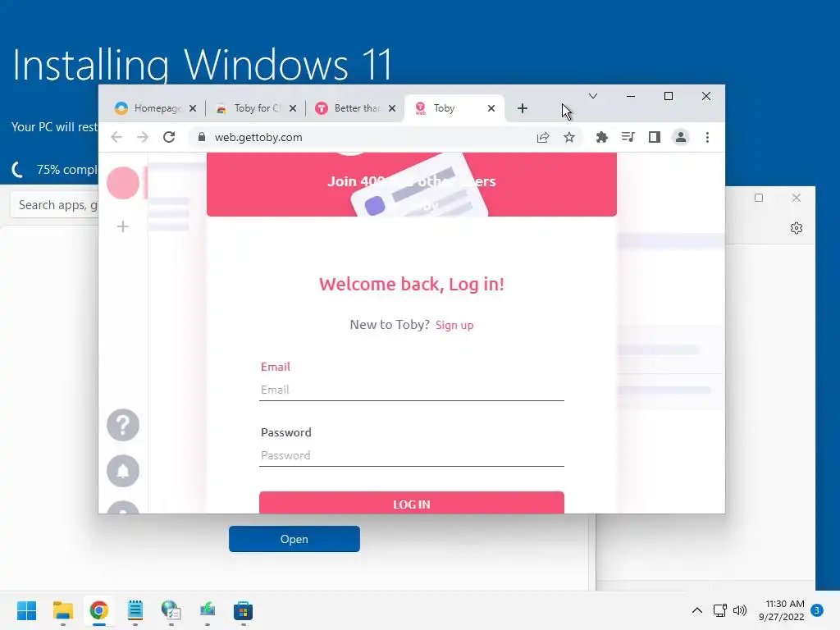840x630 pixels.
Task: Maximize the background Store window
Action: pos(759,199)
